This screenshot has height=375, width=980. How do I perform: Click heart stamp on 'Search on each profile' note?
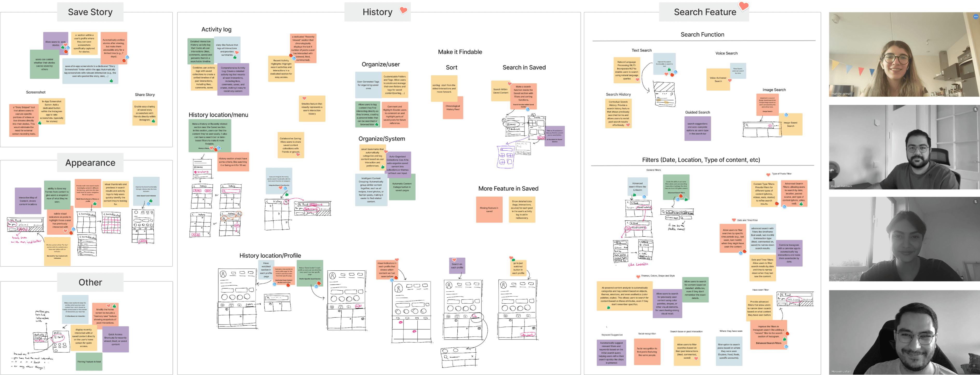454,260
